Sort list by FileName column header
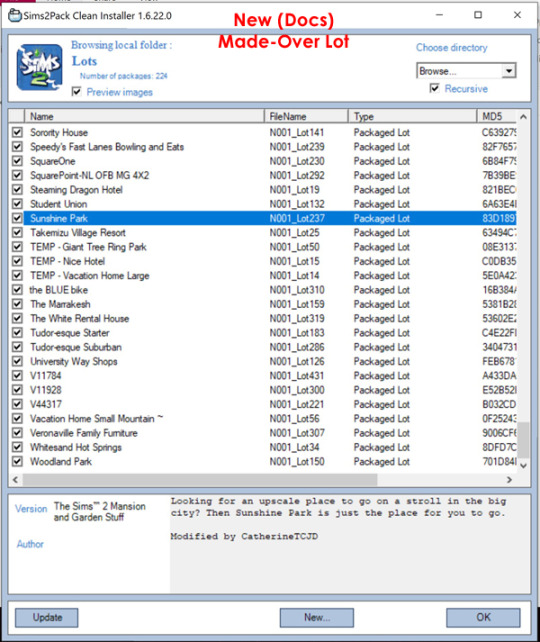Viewport: 540px width, 642px height. pos(306,116)
